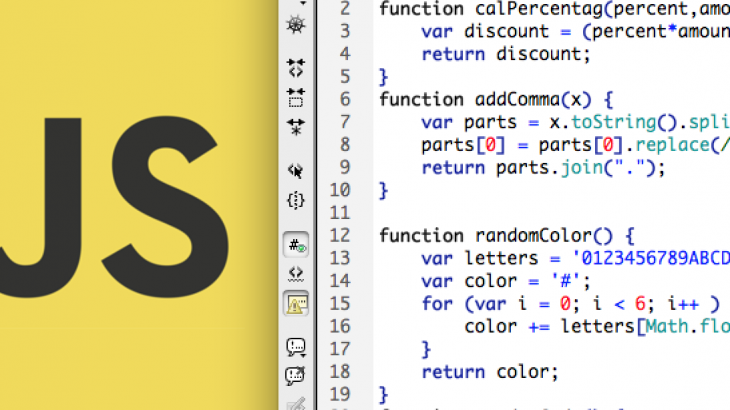
Task: Click 'var discount' on line 3
Action: pyautogui.click(x=485, y=32)
